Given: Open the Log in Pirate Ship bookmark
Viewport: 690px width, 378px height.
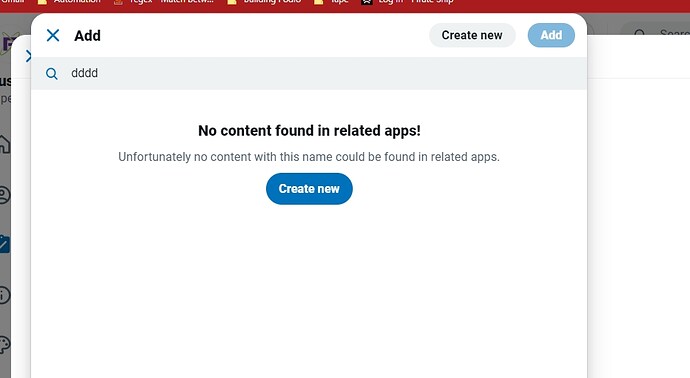Looking at the screenshot, I should (x=407, y=2).
